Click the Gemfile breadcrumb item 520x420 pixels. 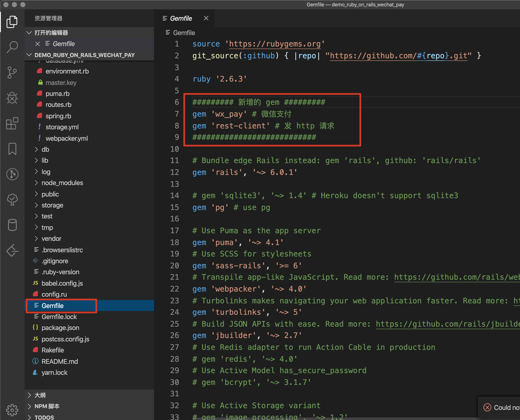[x=184, y=33]
